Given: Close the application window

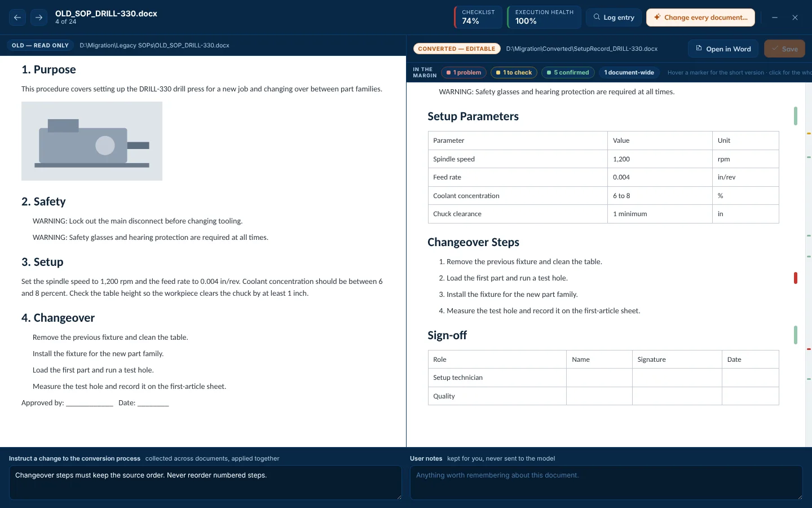Looking at the screenshot, I should pyautogui.click(x=795, y=17).
